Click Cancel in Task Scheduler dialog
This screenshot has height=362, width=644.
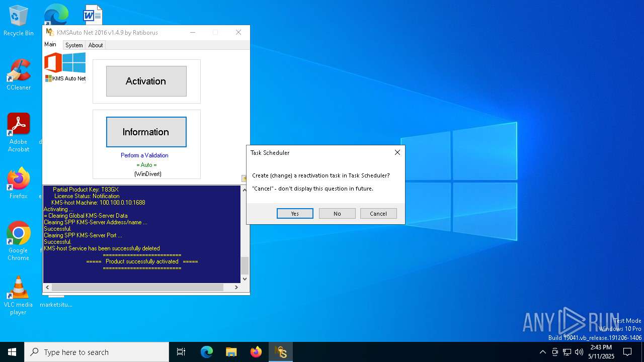(x=378, y=214)
